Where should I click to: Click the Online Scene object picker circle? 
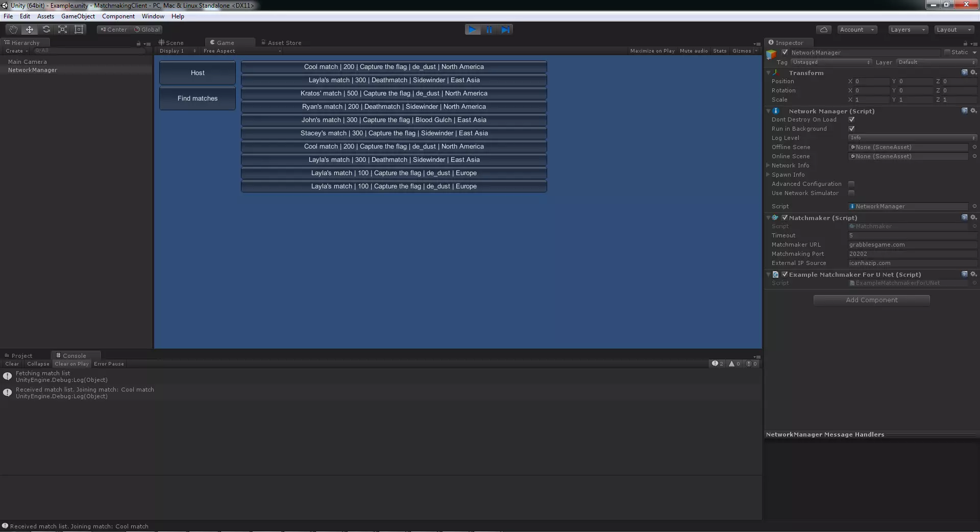coord(974,156)
